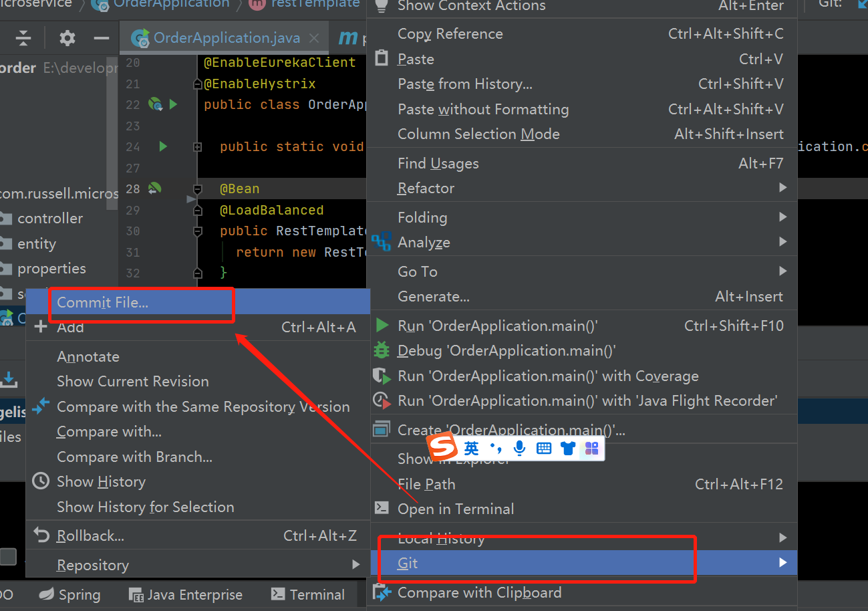Choose Paste from History...
The image size is (868, 611).
coord(584,84)
